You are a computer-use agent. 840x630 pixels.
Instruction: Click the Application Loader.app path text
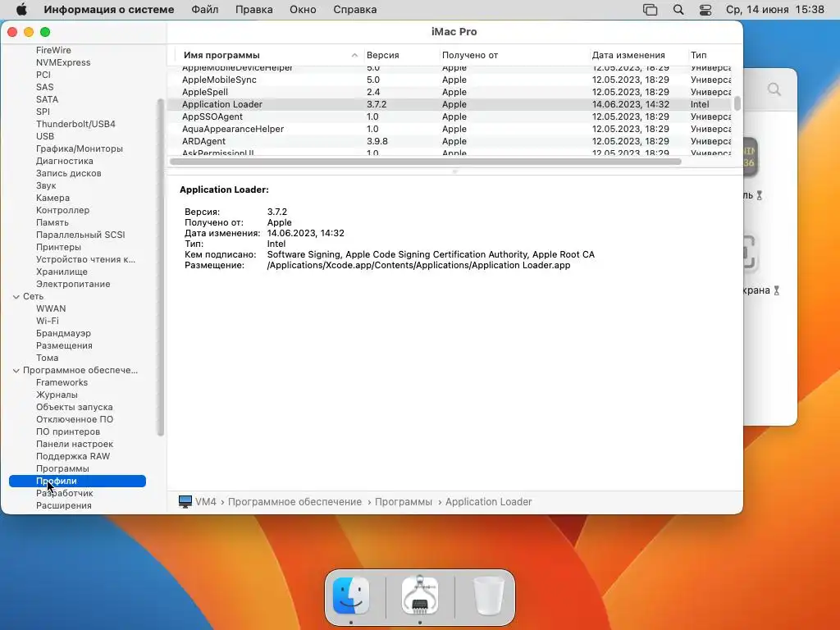(x=418, y=265)
